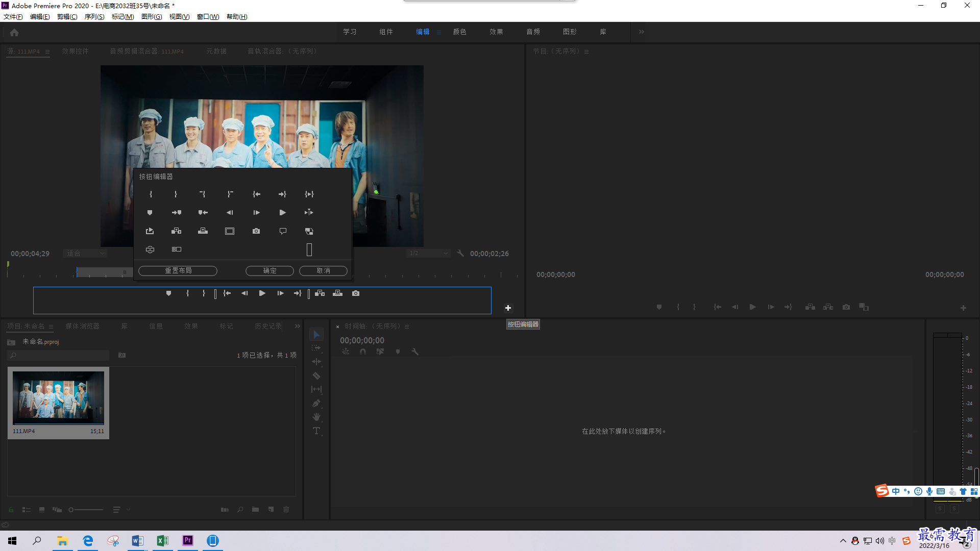Click Go to Out icon in Button Editor
This screenshot has width=980, height=551.
point(282,194)
